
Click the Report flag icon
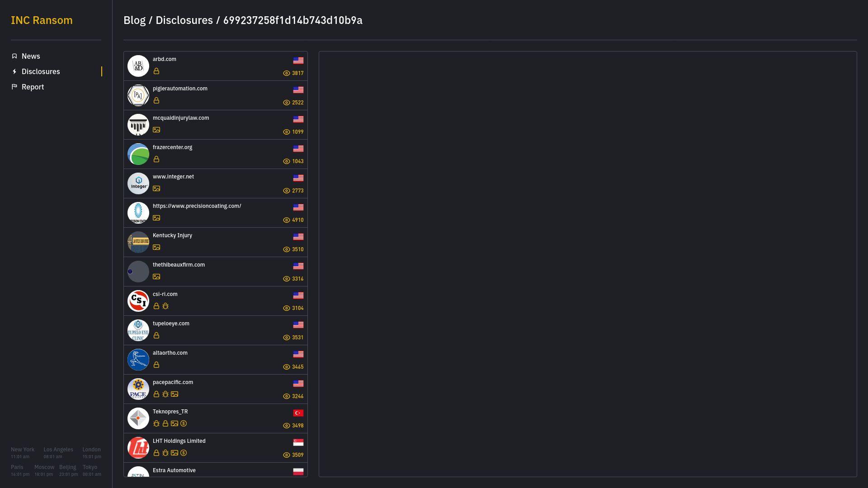(x=14, y=87)
